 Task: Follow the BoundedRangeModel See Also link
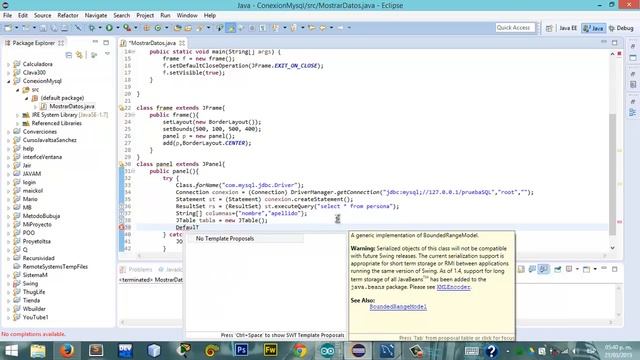point(398,307)
